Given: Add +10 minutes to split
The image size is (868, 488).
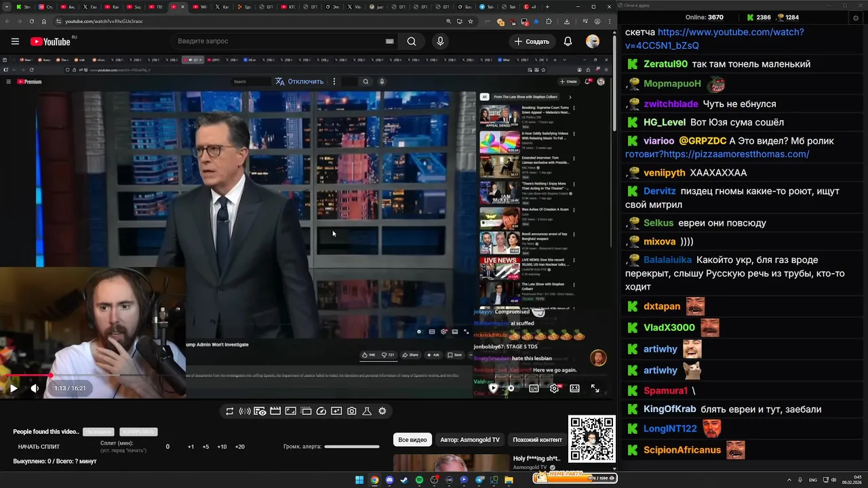Looking at the screenshot, I should 222,447.
